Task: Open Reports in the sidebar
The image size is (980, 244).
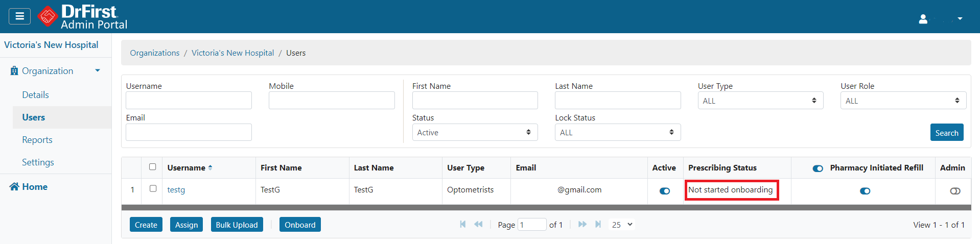Action: tap(37, 140)
